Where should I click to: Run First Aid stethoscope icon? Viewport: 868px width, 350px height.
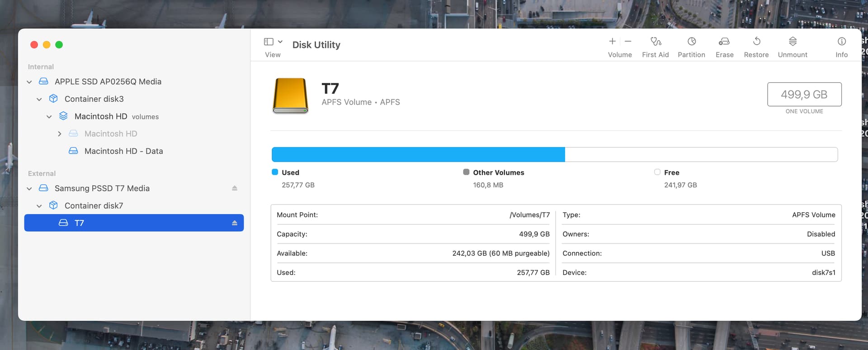click(x=656, y=42)
